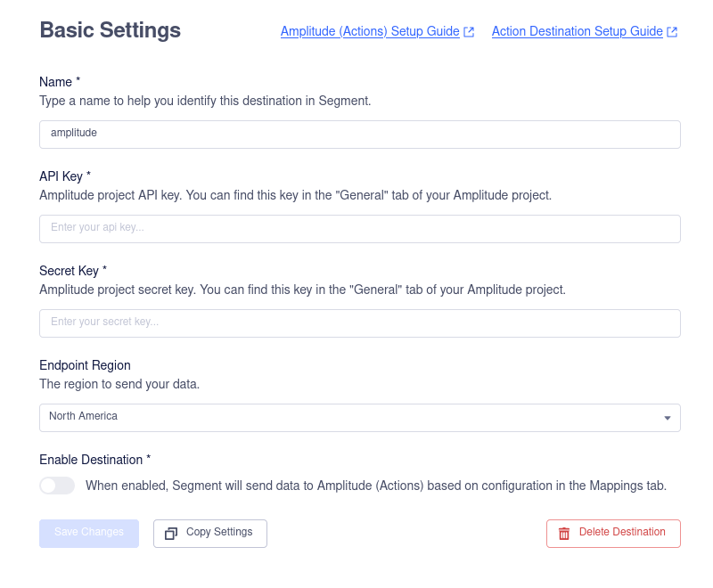The height and width of the screenshot is (588, 713).
Task: Open the Amplitude (Actions) Setup Guide link
Action: pos(369,31)
